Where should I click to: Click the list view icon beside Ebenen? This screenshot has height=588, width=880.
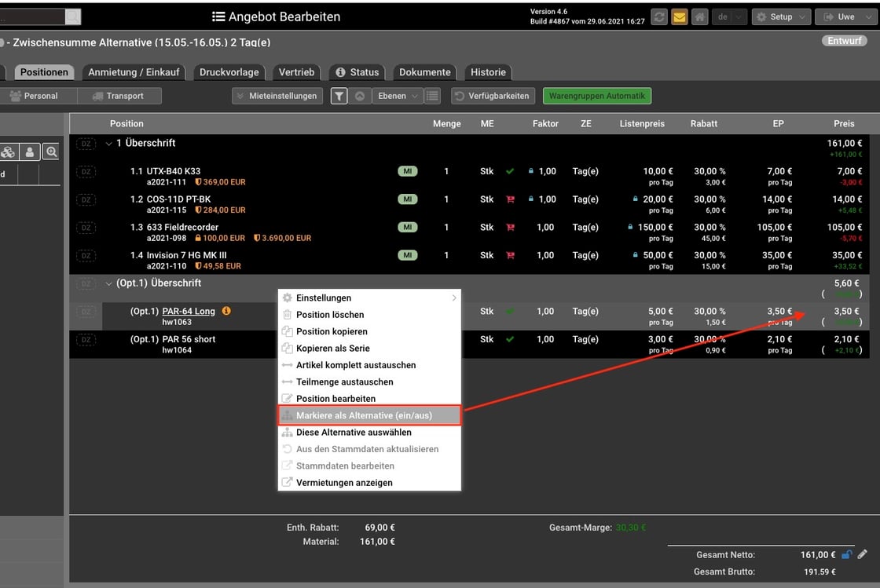coord(432,96)
